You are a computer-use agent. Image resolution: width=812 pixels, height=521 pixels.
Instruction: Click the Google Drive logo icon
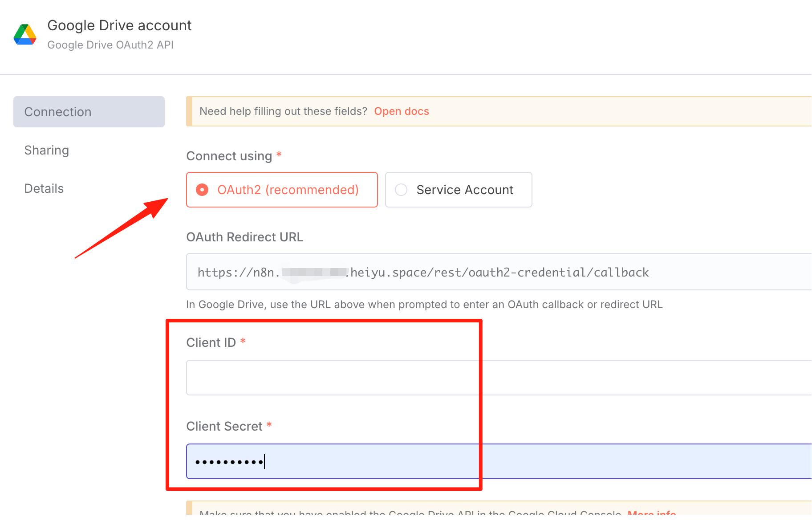[25, 34]
